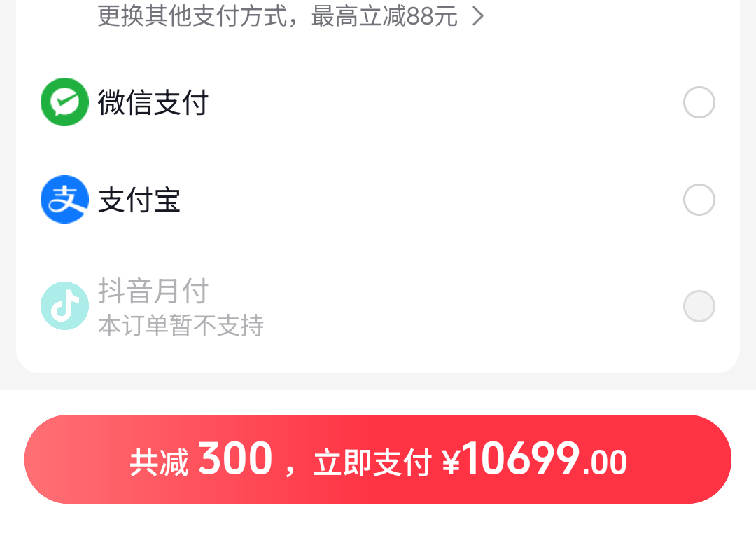Tap the 最高立减88元 promotion text
This screenshot has height=536, width=756.
384,16
